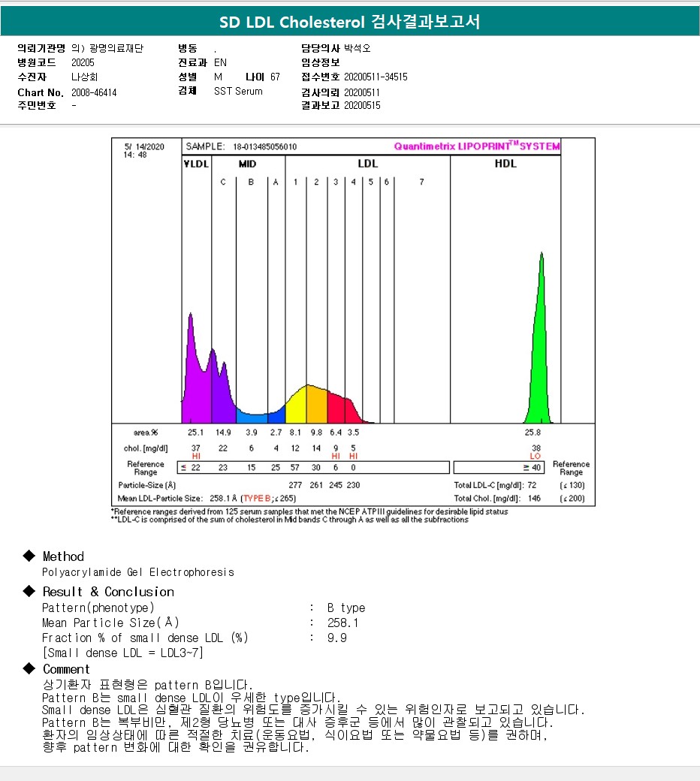Select the small dense LDL fraction "9.9"
This screenshot has height=781, width=700.
point(336,638)
